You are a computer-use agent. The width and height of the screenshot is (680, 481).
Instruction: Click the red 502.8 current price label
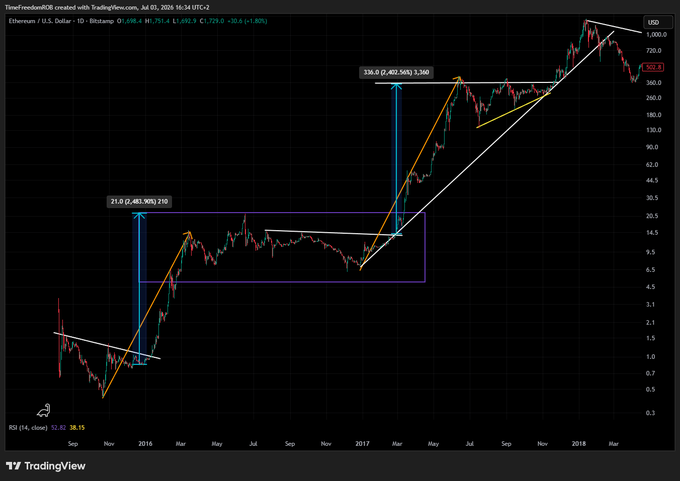[x=653, y=67]
